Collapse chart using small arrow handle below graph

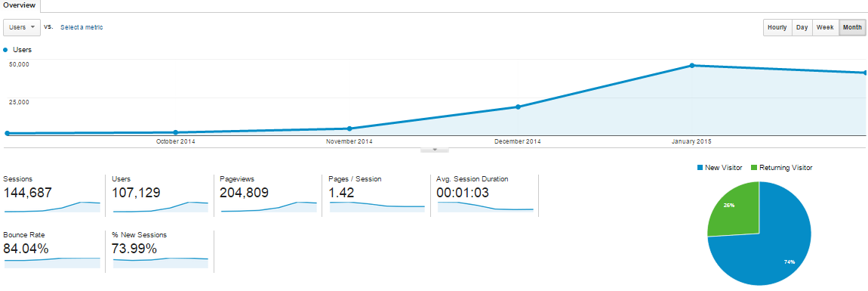click(x=435, y=150)
